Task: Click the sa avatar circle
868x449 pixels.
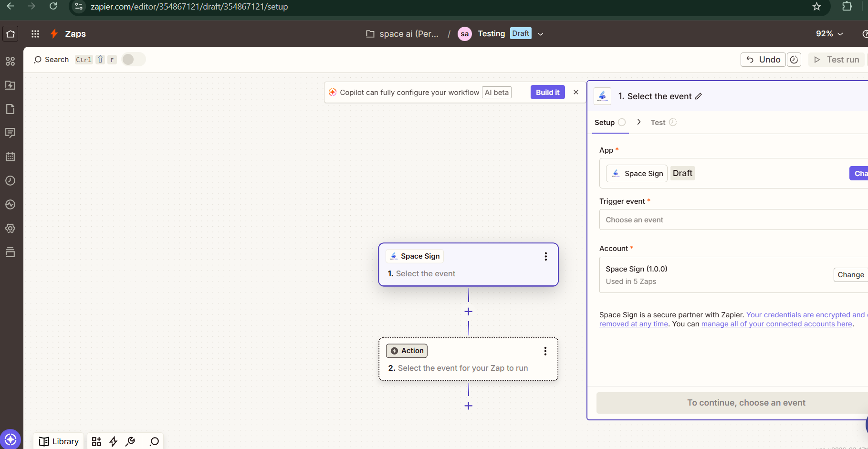Action: tap(465, 34)
